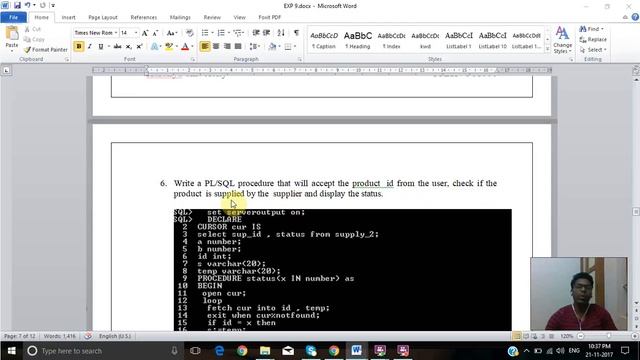Screen dimensions: 640x360
Task: Apply strikethrough formatting
Action: [118, 47]
